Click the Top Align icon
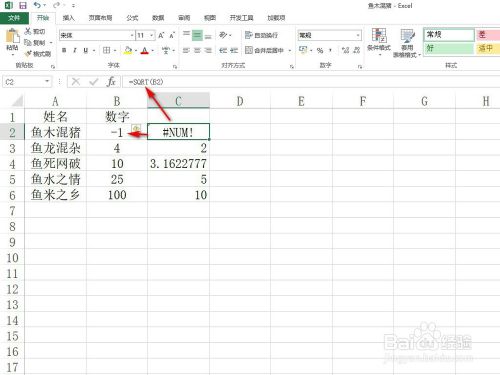The width and height of the screenshot is (500, 375). point(186,35)
